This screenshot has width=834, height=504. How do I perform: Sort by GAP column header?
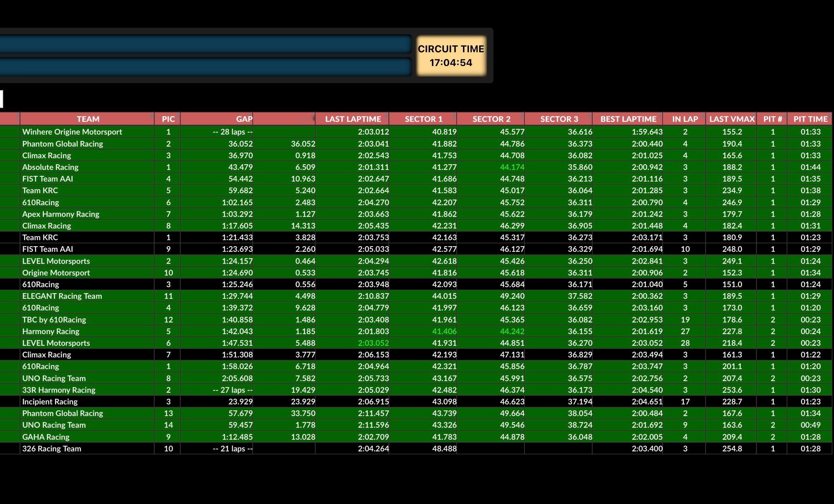coord(244,119)
